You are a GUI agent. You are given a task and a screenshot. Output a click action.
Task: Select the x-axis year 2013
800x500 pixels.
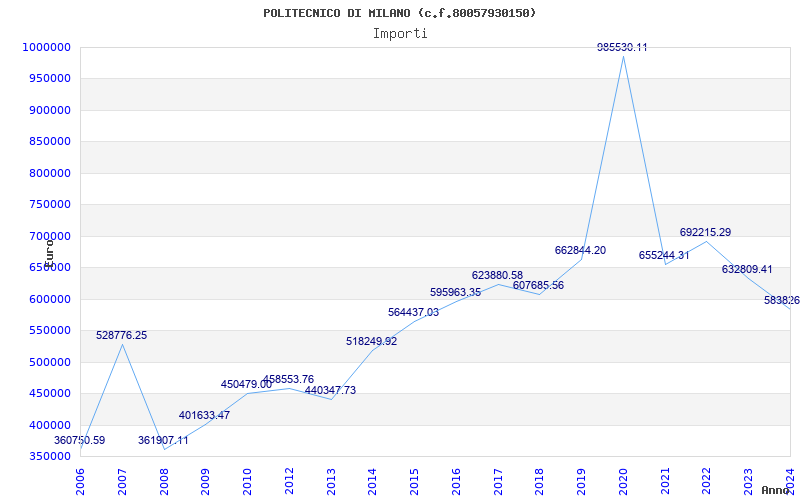(331, 482)
